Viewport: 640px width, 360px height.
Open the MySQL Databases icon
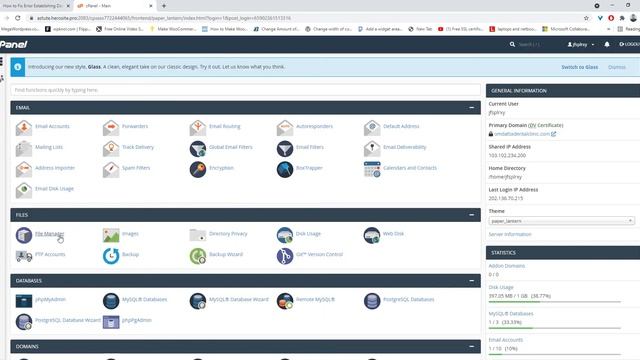point(111,301)
